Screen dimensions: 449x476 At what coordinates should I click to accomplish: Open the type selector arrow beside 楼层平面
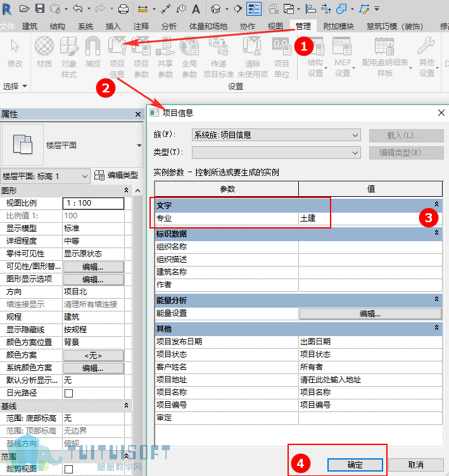coord(139,146)
